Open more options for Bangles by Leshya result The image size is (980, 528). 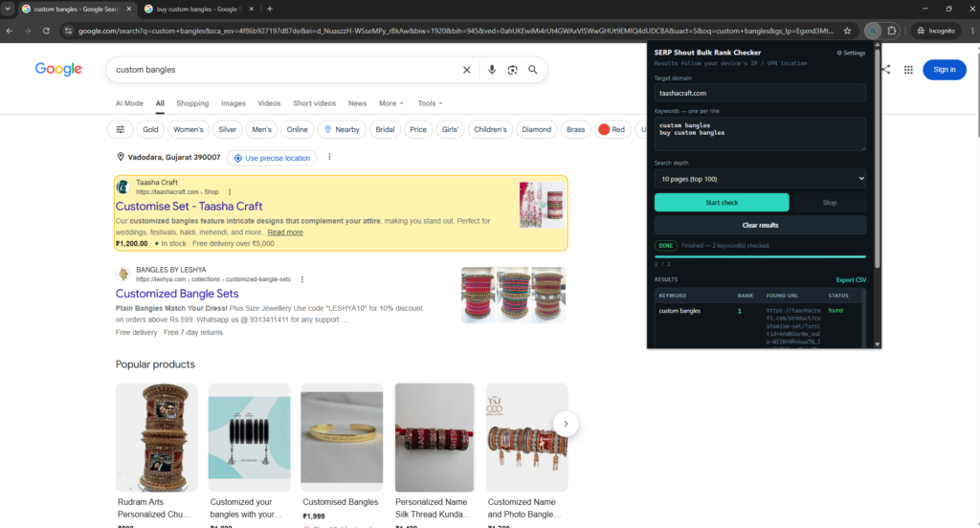[x=301, y=279]
